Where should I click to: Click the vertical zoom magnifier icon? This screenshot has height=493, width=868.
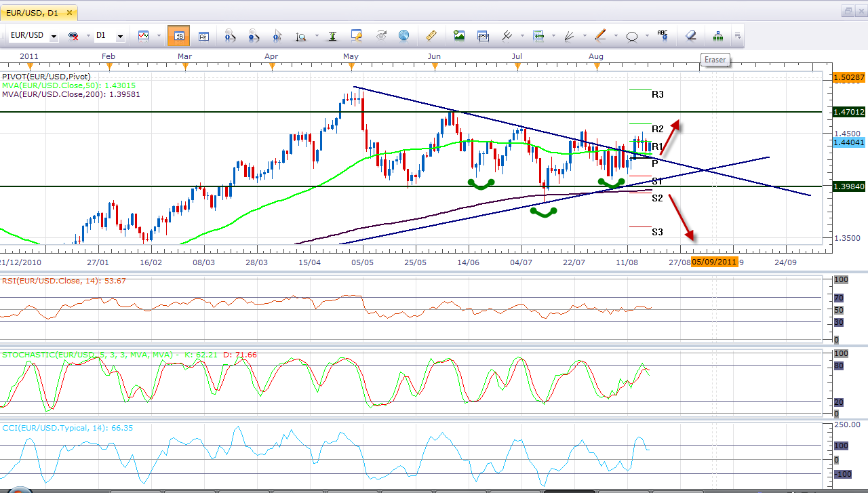[x=300, y=35]
